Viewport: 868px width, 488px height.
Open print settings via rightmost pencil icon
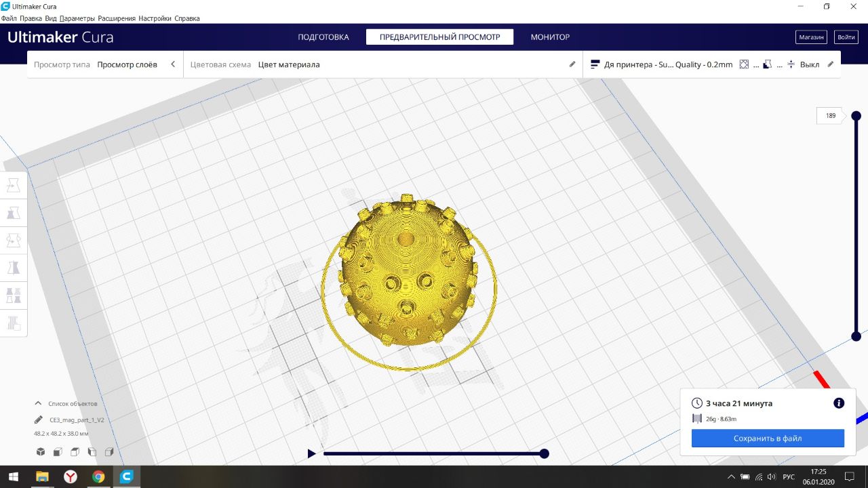point(831,64)
